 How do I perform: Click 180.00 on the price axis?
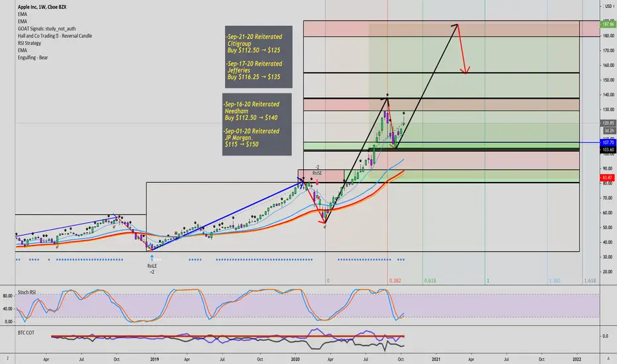608,36
